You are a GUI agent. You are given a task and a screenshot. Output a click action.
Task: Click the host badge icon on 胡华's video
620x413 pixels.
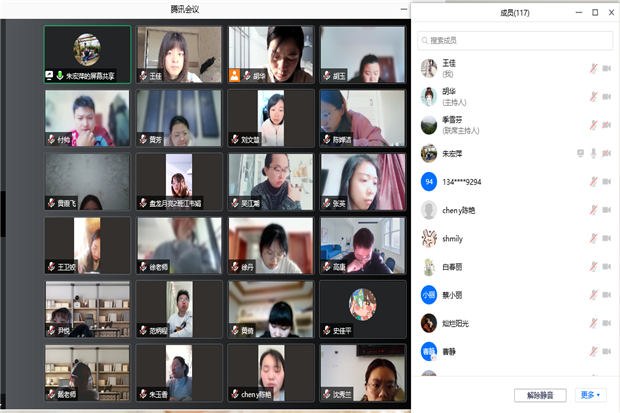click(235, 75)
